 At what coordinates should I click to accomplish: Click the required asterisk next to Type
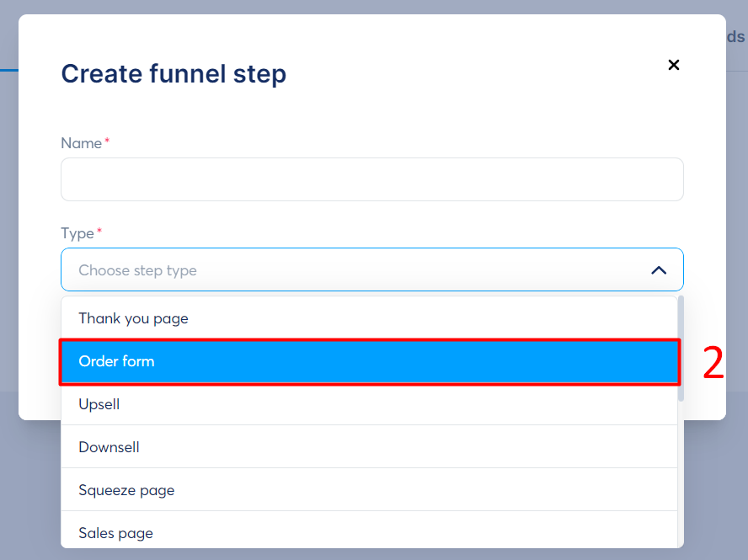(100, 229)
